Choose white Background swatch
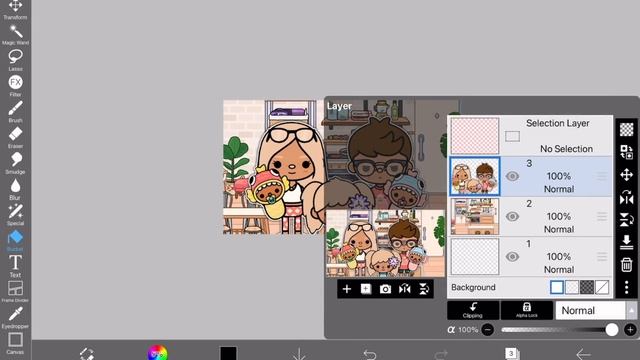640x360 pixels. pyautogui.click(x=557, y=287)
